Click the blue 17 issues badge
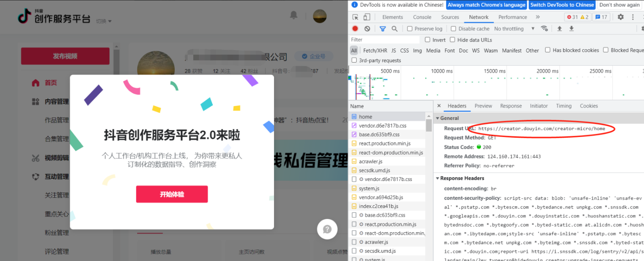The image size is (644, 261). click(x=601, y=17)
